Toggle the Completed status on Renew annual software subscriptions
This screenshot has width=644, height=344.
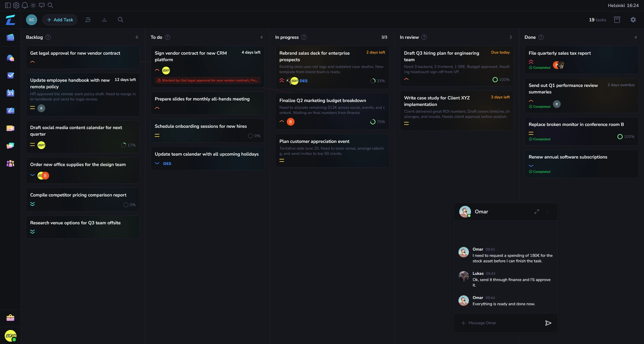pyautogui.click(x=540, y=172)
